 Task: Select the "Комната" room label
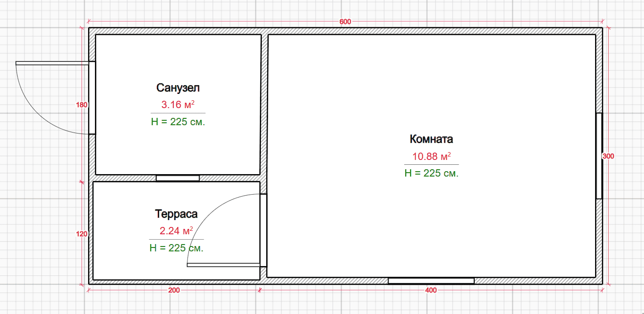(431, 139)
